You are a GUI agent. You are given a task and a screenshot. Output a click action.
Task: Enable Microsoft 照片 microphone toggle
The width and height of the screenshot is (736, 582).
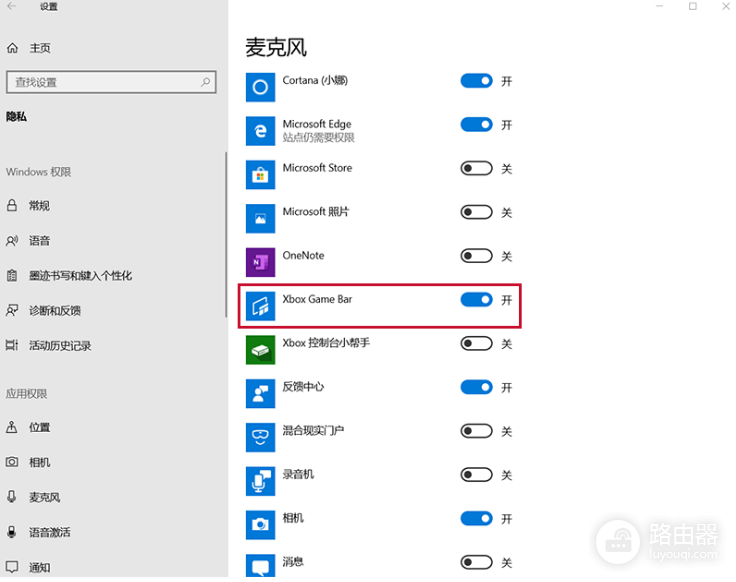point(476,212)
